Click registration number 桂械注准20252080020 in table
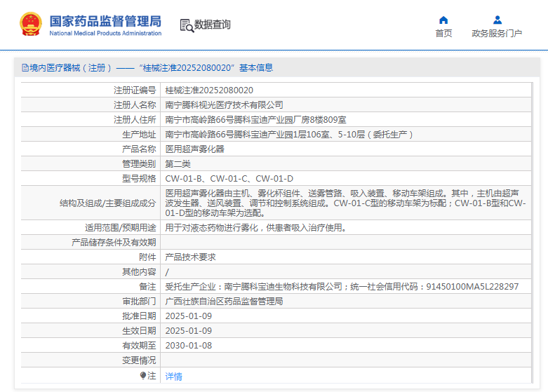The image size is (548, 392). [x=209, y=90]
